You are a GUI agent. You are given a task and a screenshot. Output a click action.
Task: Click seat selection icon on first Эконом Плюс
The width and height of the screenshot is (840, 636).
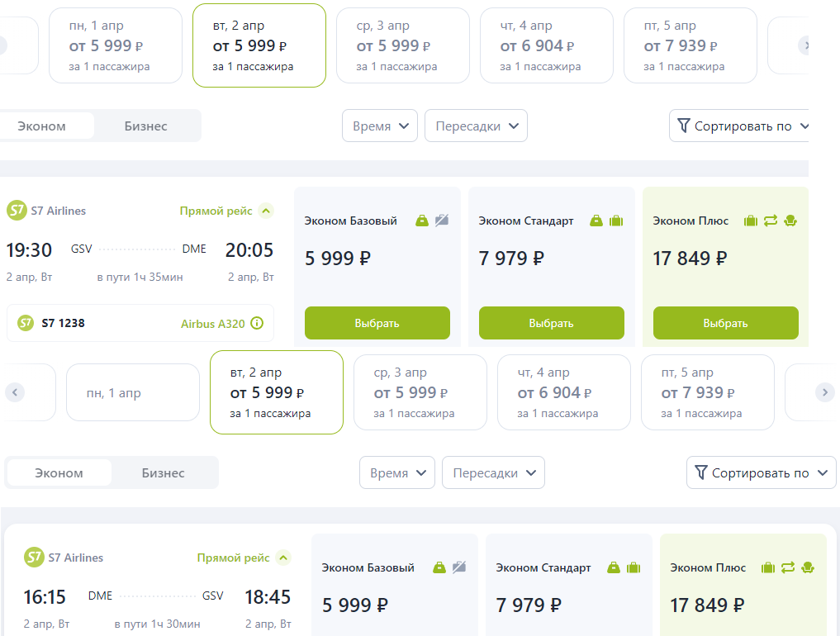tap(790, 221)
